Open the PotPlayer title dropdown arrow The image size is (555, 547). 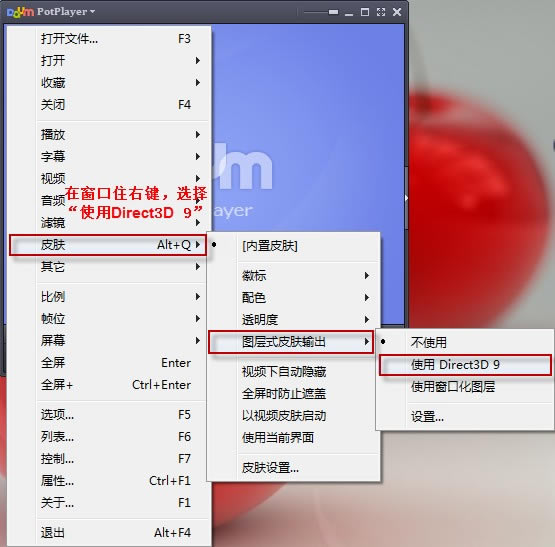92,12
